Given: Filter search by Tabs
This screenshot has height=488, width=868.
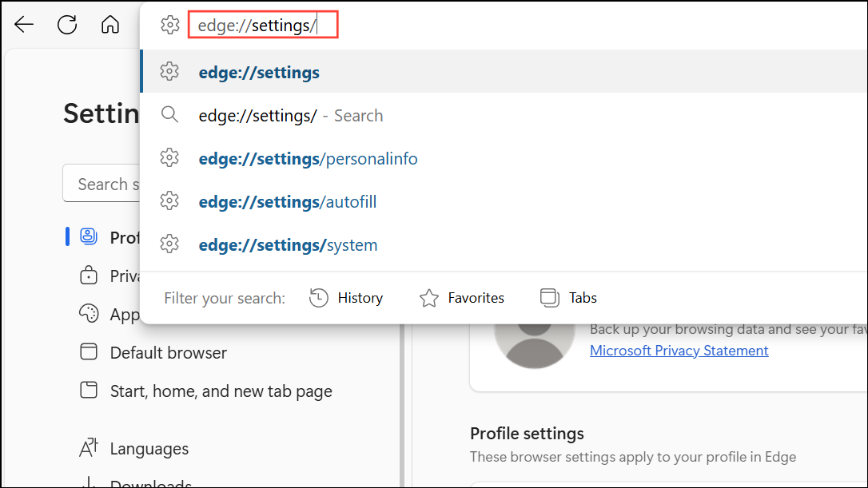Looking at the screenshot, I should point(568,298).
